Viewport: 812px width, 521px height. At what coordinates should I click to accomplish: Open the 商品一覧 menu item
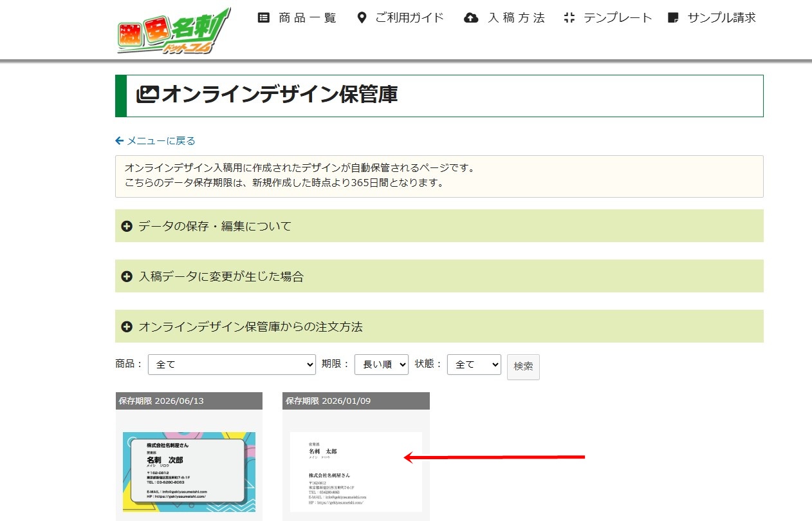tap(307, 18)
